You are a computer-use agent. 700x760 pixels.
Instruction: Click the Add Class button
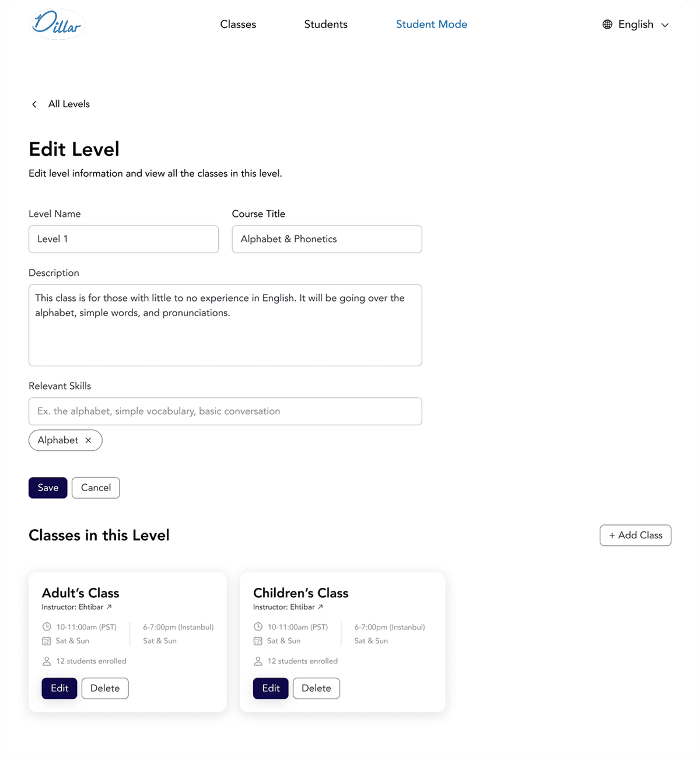[635, 535]
